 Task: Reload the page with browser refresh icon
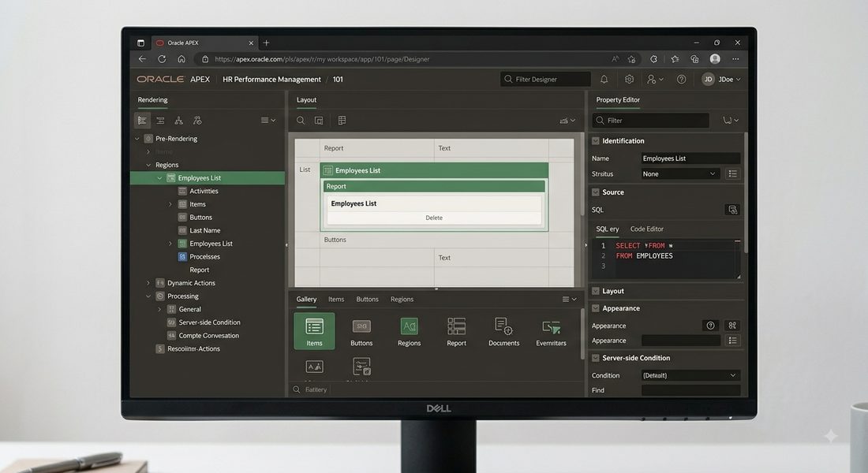(162, 59)
